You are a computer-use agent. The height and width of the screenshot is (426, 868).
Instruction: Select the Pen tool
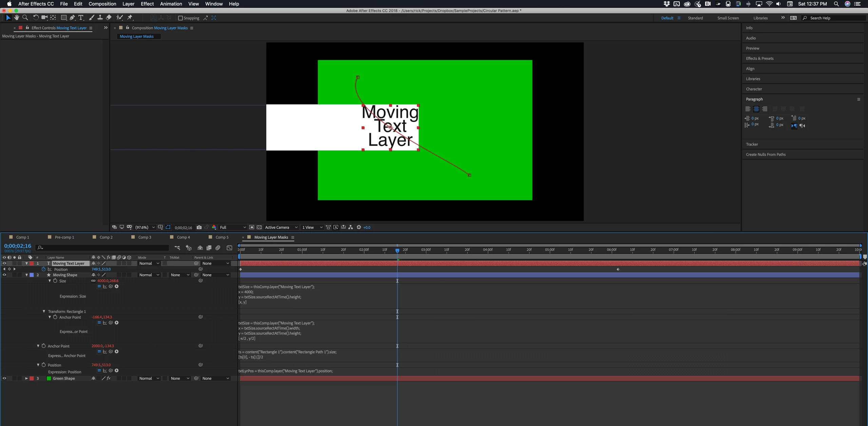72,18
